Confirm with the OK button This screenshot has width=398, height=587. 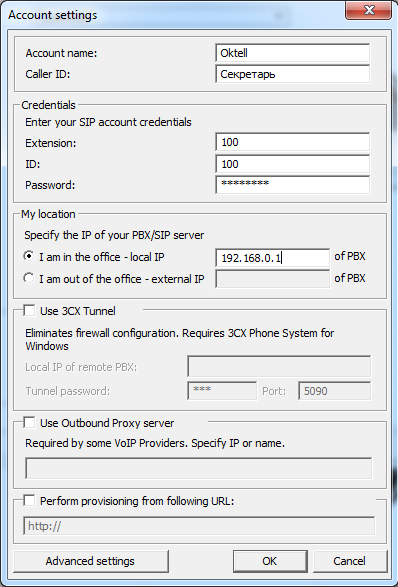click(270, 561)
